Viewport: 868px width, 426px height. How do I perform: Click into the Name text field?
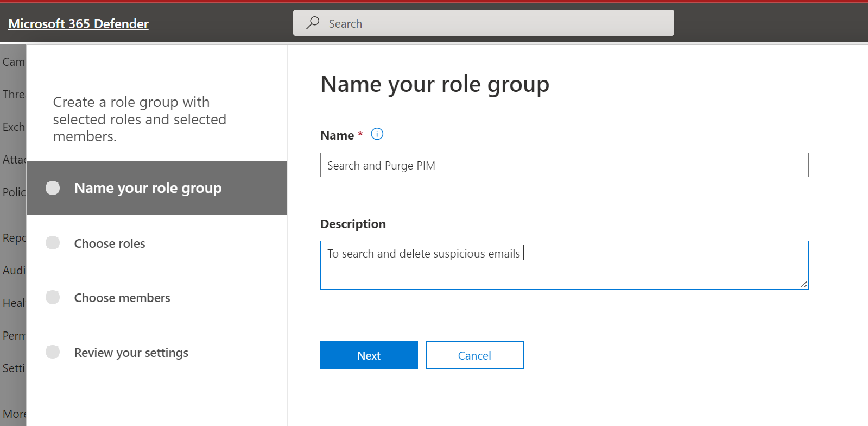pos(564,165)
